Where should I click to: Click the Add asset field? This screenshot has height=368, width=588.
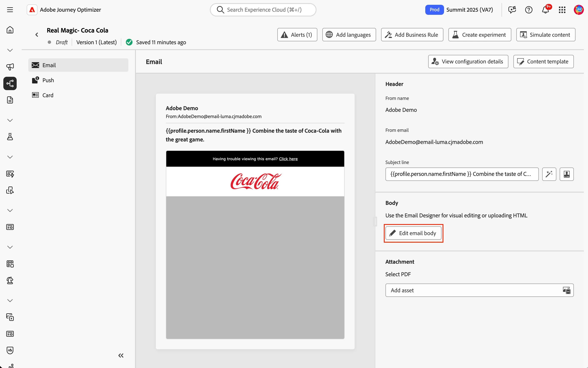[479, 290]
